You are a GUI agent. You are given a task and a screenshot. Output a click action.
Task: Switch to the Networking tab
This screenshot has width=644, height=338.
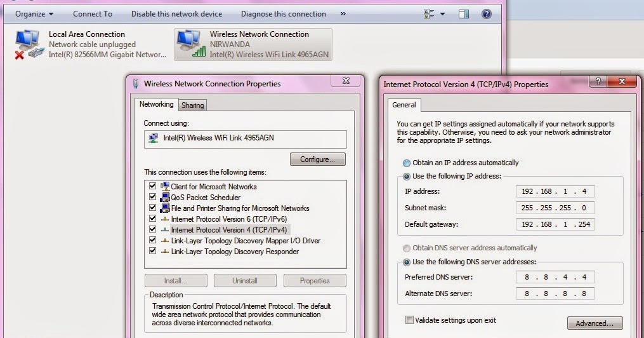point(156,104)
